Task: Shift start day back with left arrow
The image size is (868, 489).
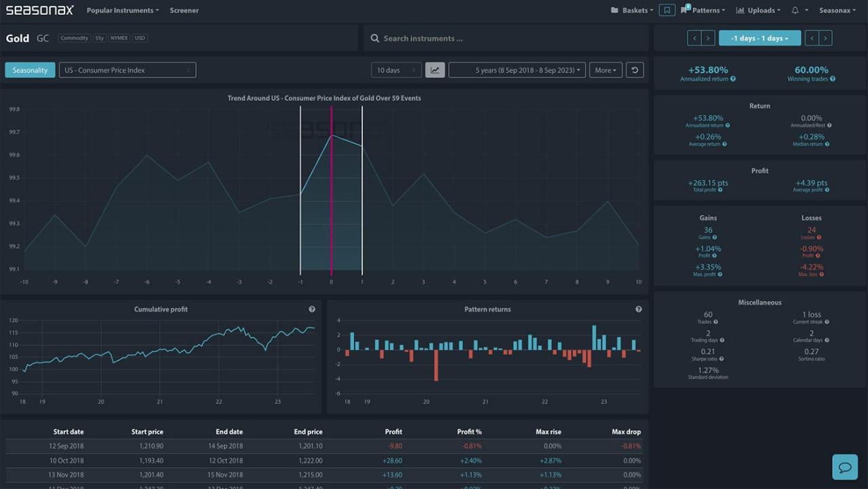Action: tap(694, 39)
